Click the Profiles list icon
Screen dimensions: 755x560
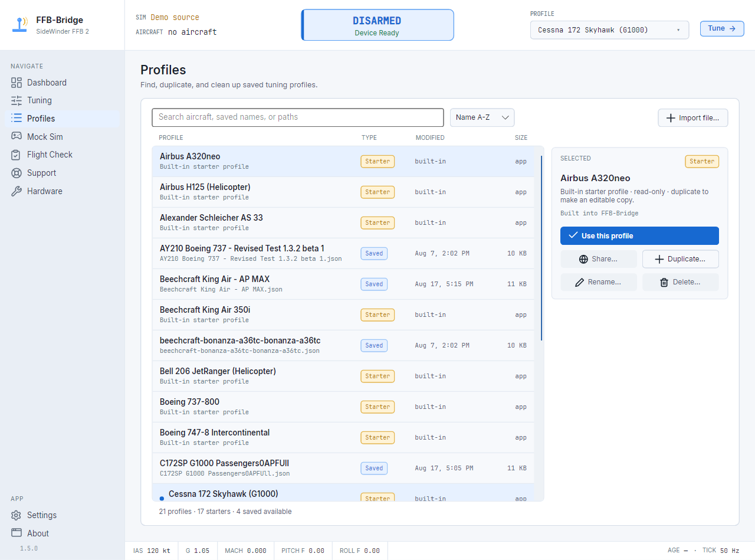[17, 119]
